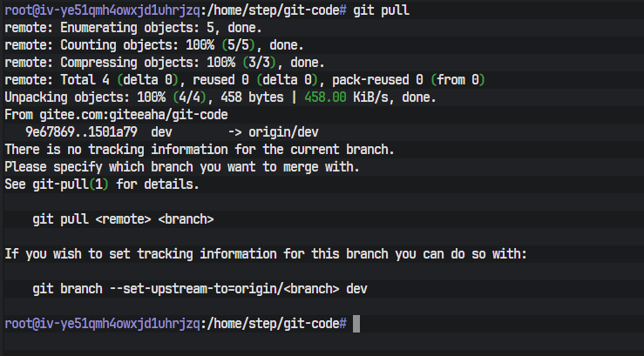644x356 pixels.
Task: Click 'remote: Compressing objects: 100% (3/3), done.' line
Action: click(x=165, y=63)
